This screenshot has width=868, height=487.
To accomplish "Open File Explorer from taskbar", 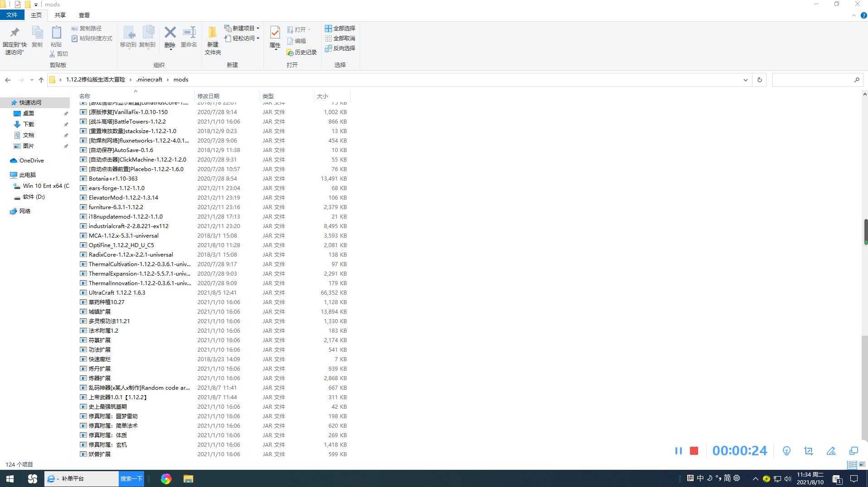I will pyautogui.click(x=188, y=478).
